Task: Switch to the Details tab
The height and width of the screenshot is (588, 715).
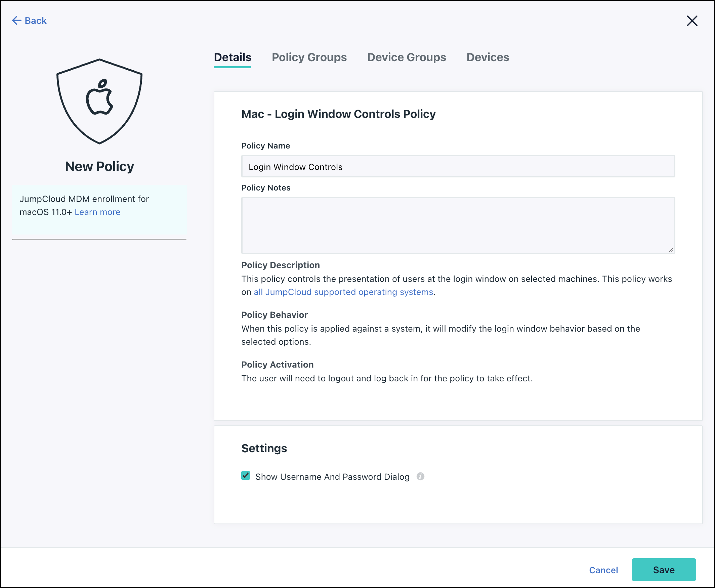Action: (233, 57)
